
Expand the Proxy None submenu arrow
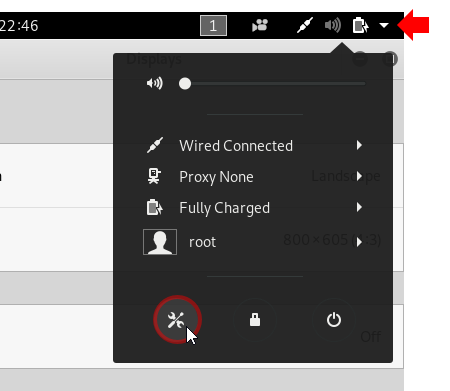click(359, 176)
